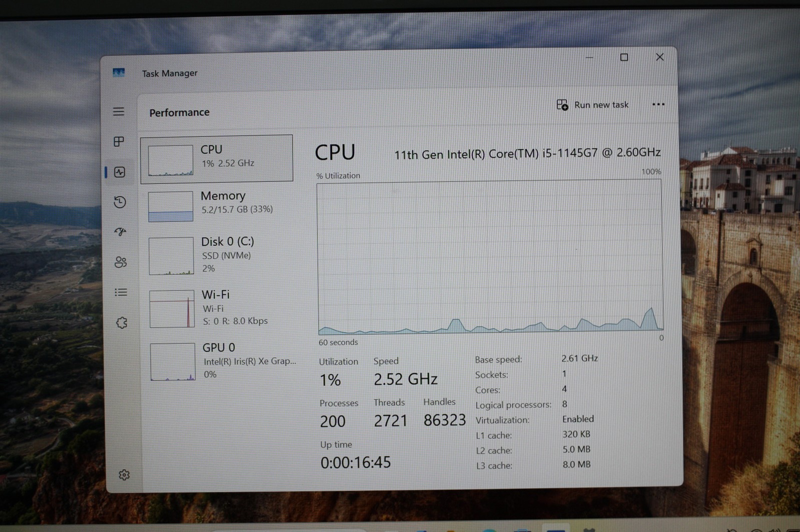Image resolution: width=800 pixels, height=532 pixels.
Task: Go to the Processes page icon
Action: click(119, 142)
